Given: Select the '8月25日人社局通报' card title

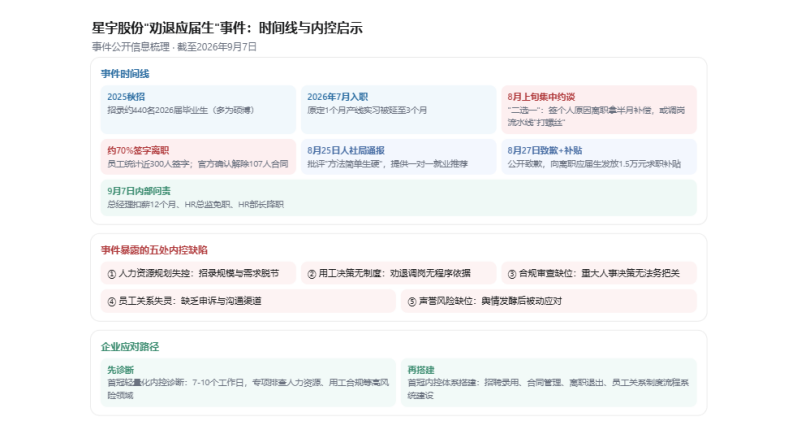Looking at the screenshot, I should pyautogui.click(x=346, y=151).
